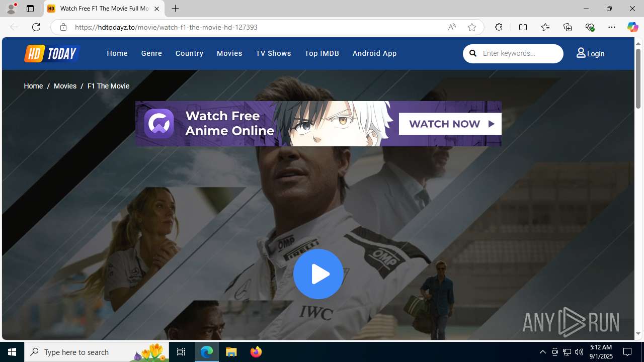The image size is (644, 362).
Task: Open the Tab actions menu
Action: [30, 9]
